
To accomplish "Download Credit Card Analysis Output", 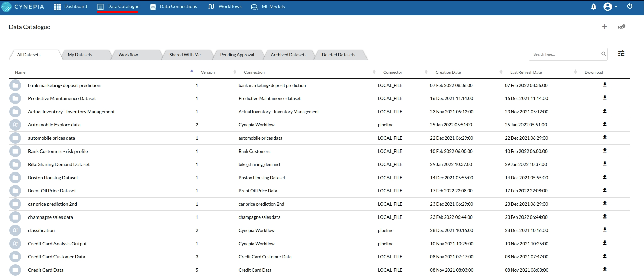I will pos(605,243).
